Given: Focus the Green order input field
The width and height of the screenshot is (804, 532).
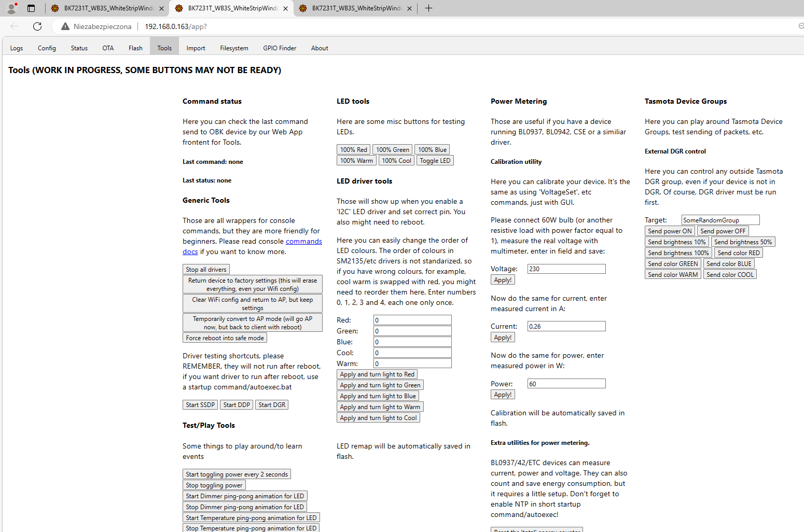Looking at the screenshot, I should click(412, 331).
